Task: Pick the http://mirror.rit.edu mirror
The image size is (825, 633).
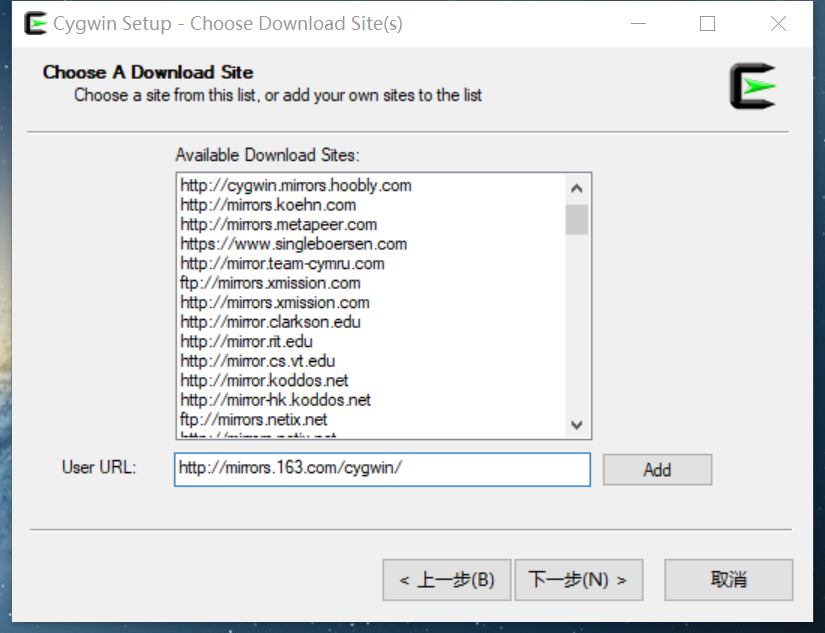Action: [x=246, y=341]
